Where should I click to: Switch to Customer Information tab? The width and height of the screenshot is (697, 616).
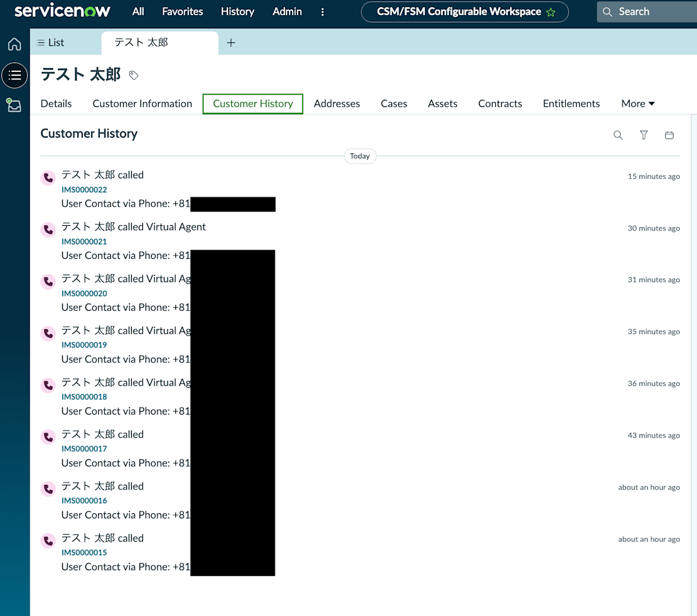(x=142, y=104)
